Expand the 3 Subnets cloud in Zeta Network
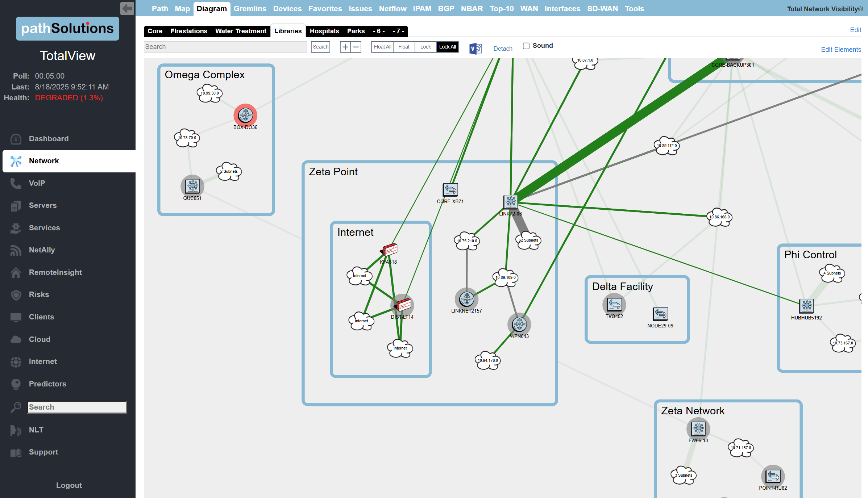 point(684,475)
